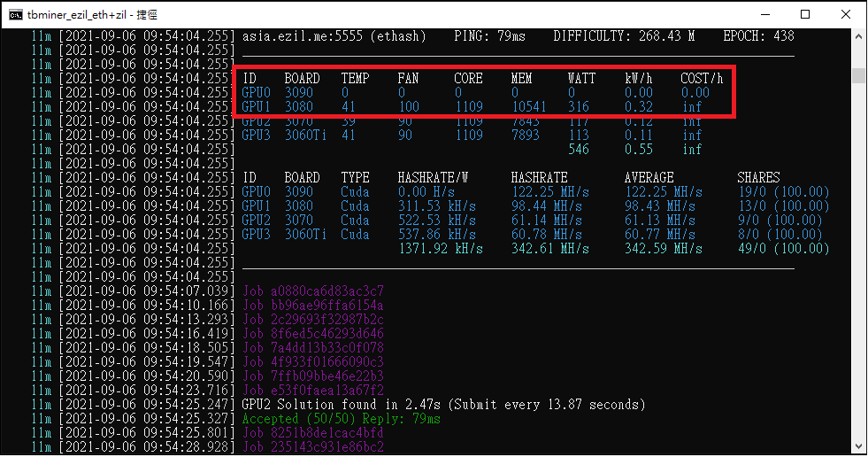The image size is (868, 457).
Task: Click the AVERAGE column header
Action: tap(649, 178)
